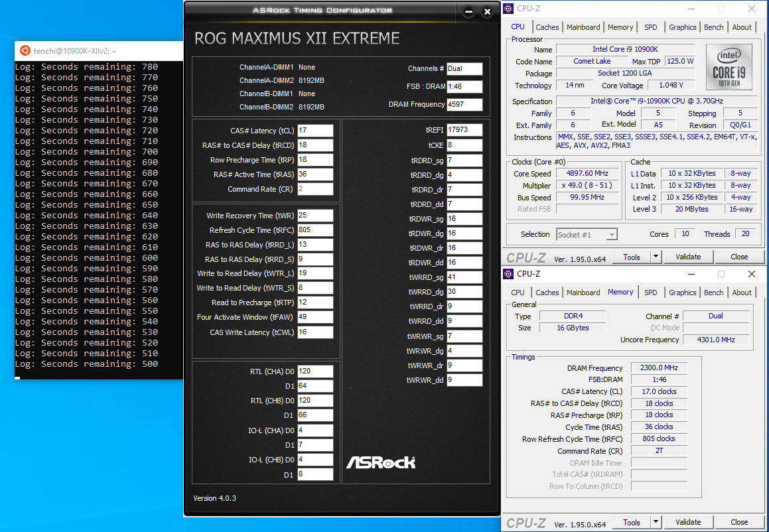Open the About tab in upper CPU-Z window
The height and width of the screenshot is (532, 769).
(742, 27)
